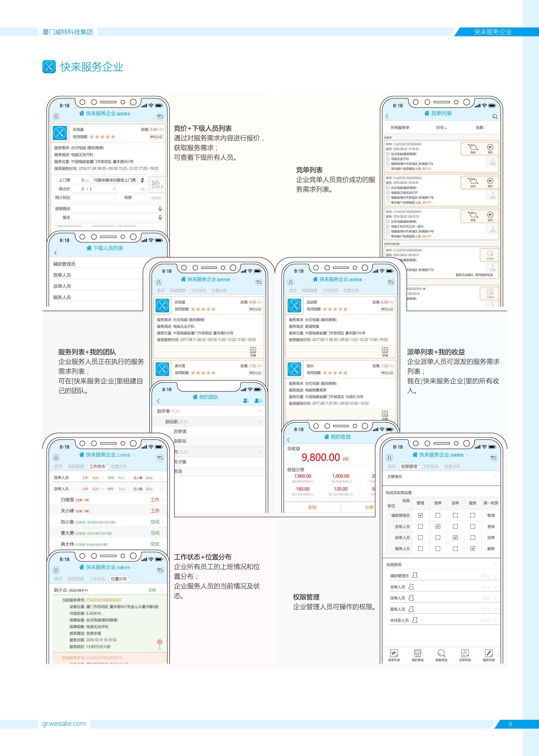
Task: Select 全部 tab in 我的收益
Action: [x=312, y=507]
